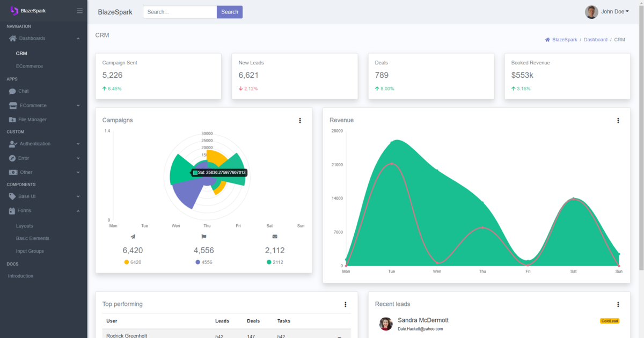644x338 pixels.
Task: Click the BlazeSpark logo icon
Action: (x=14, y=11)
